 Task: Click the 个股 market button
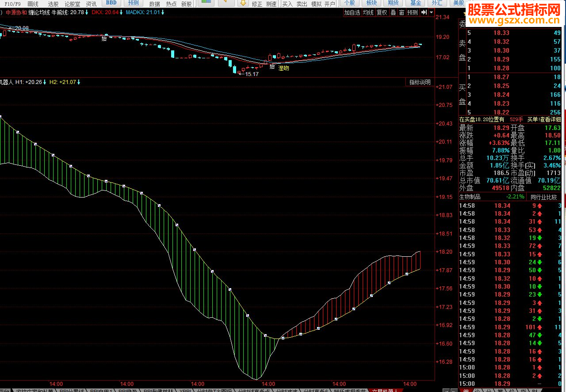349,3
